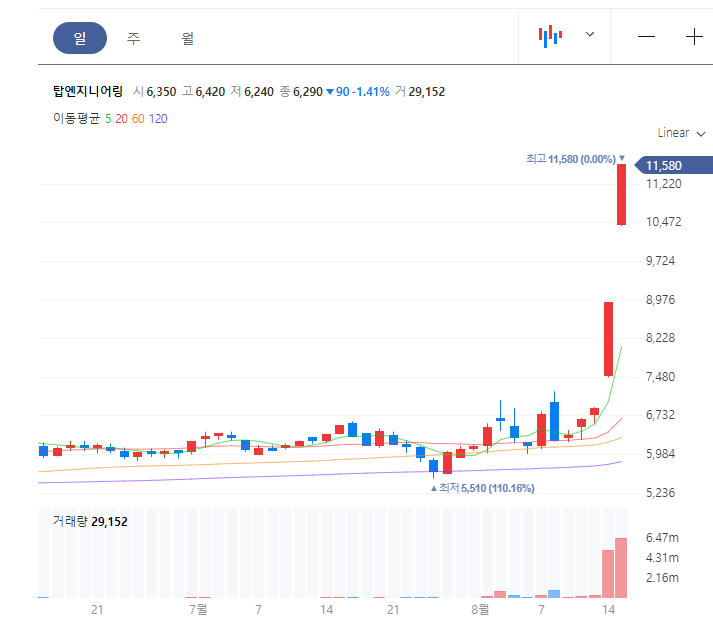
Task: Click the 5,236 price axis value
Action: pyautogui.click(x=661, y=493)
